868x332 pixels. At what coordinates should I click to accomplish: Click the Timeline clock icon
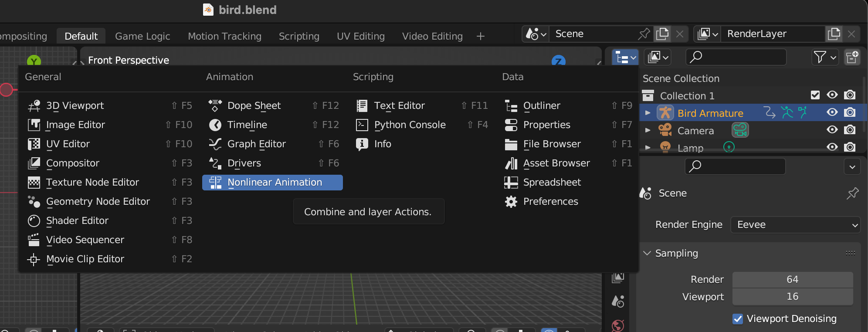point(215,125)
